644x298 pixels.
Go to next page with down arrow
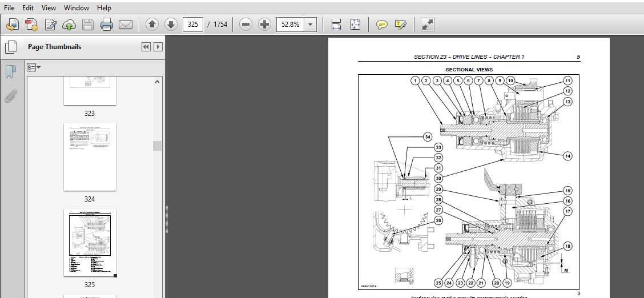click(x=171, y=25)
